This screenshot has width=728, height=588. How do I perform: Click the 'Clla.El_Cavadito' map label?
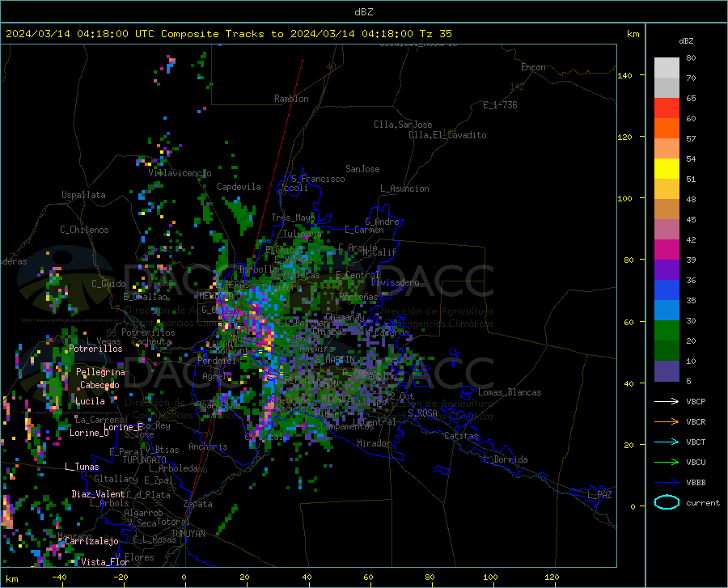pos(447,135)
